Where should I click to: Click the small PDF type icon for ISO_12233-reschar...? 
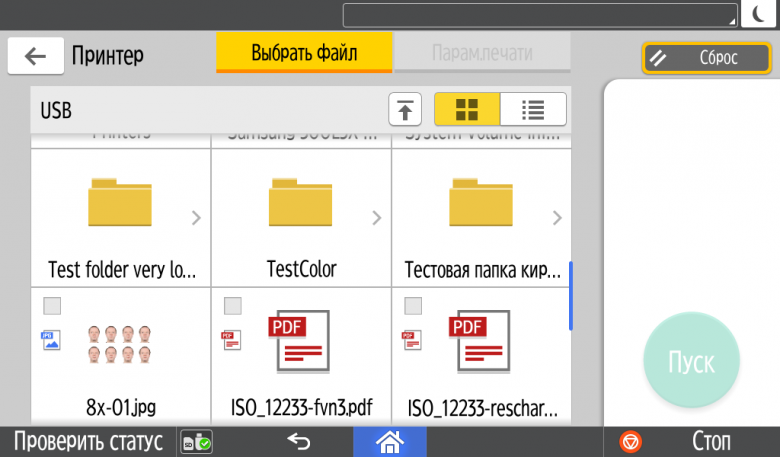pos(412,340)
